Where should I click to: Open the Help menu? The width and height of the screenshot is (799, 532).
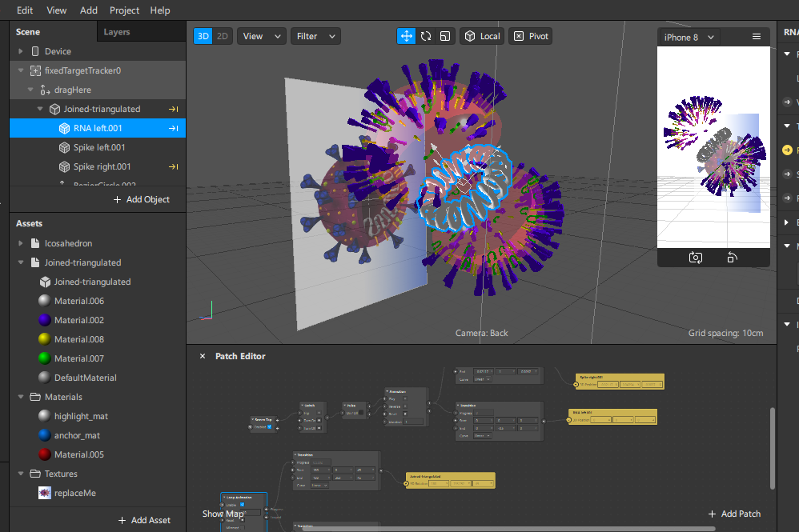point(159,10)
